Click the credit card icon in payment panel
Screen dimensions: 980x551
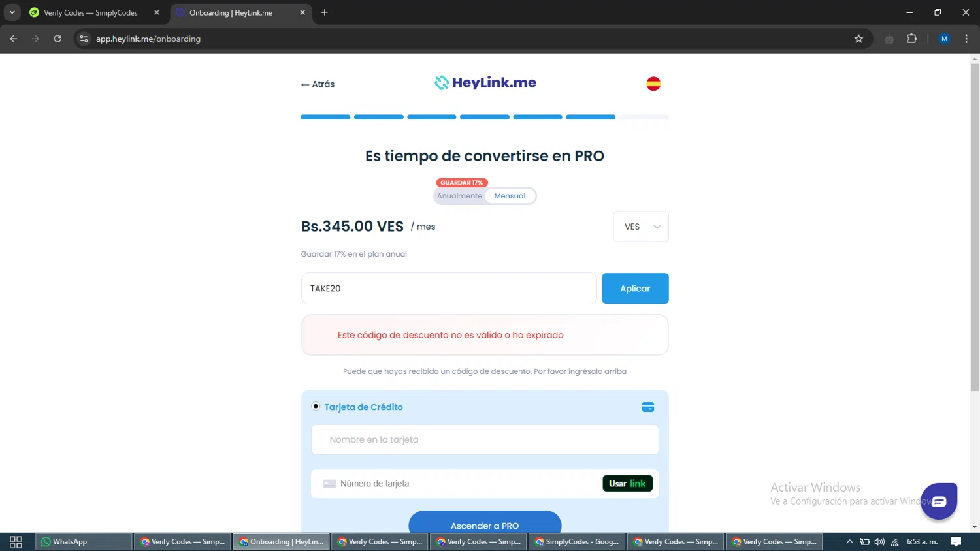(x=648, y=407)
